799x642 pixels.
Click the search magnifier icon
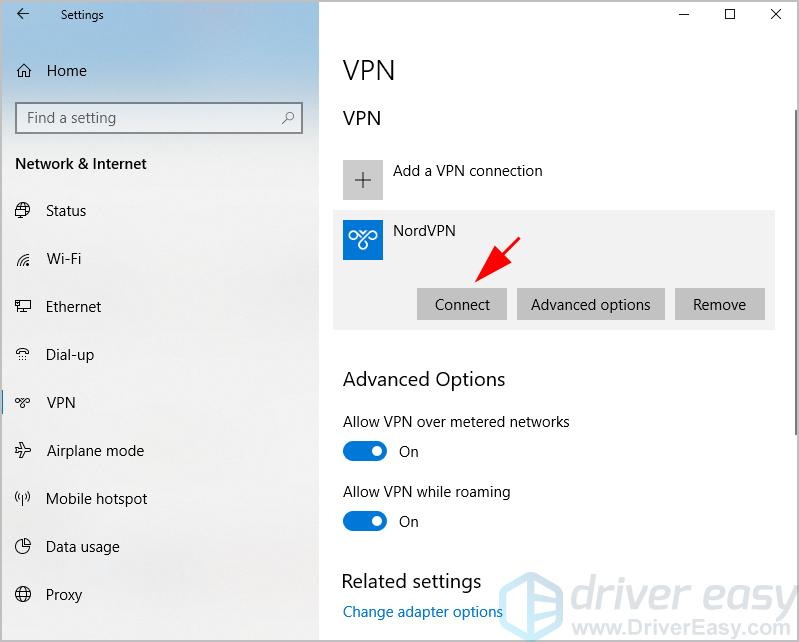pyautogui.click(x=288, y=118)
